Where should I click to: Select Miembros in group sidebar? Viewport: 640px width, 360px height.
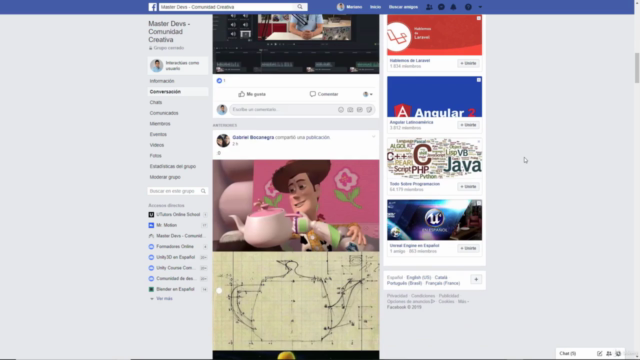(x=160, y=124)
